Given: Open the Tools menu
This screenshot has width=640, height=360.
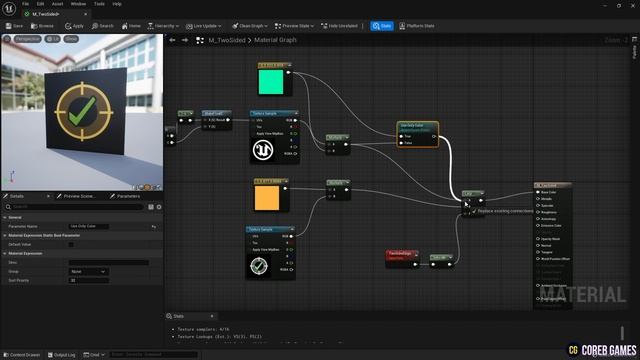Looking at the screenshot, I should point(99,4).
